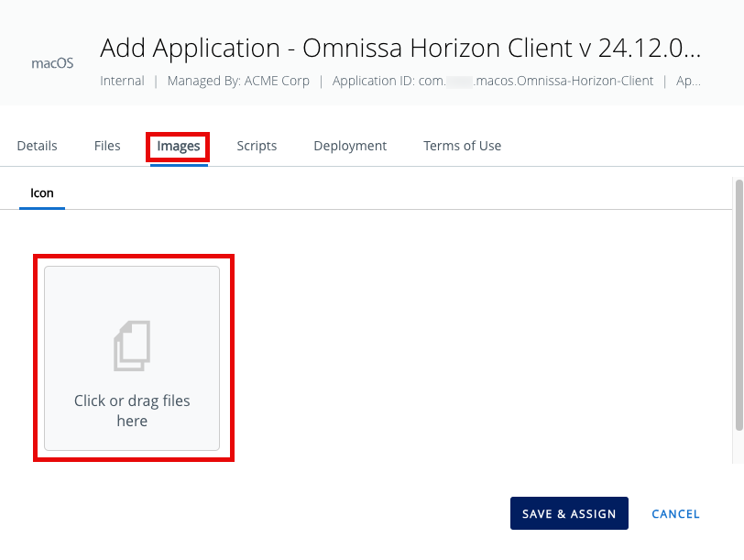
Task: Open the Files tab
Action: tap(107, 146)
